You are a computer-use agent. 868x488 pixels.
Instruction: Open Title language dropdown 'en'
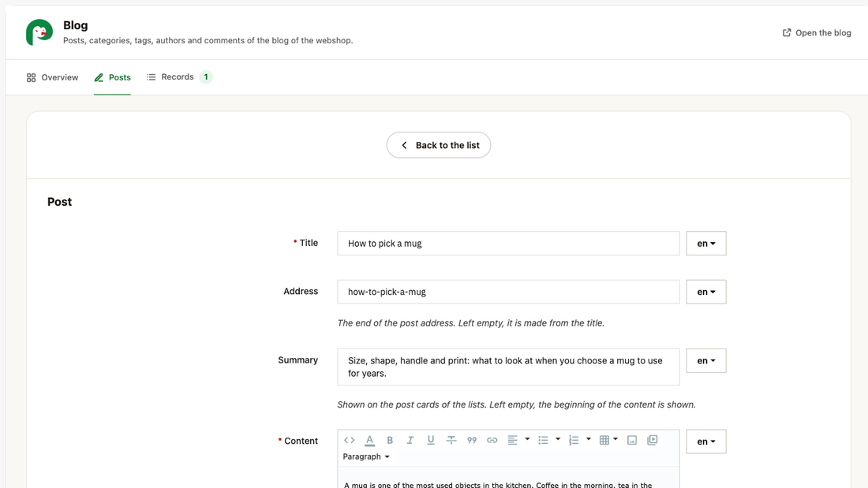coord(705,244)
